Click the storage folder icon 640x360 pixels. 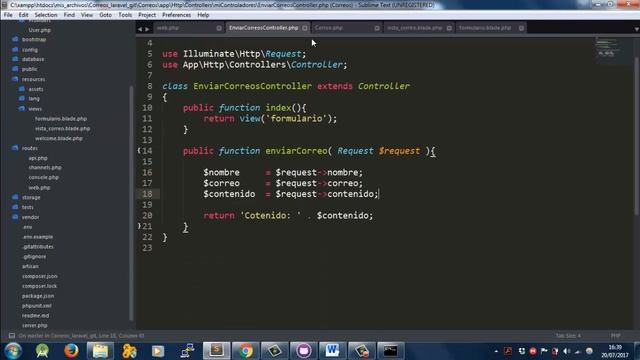15,197
